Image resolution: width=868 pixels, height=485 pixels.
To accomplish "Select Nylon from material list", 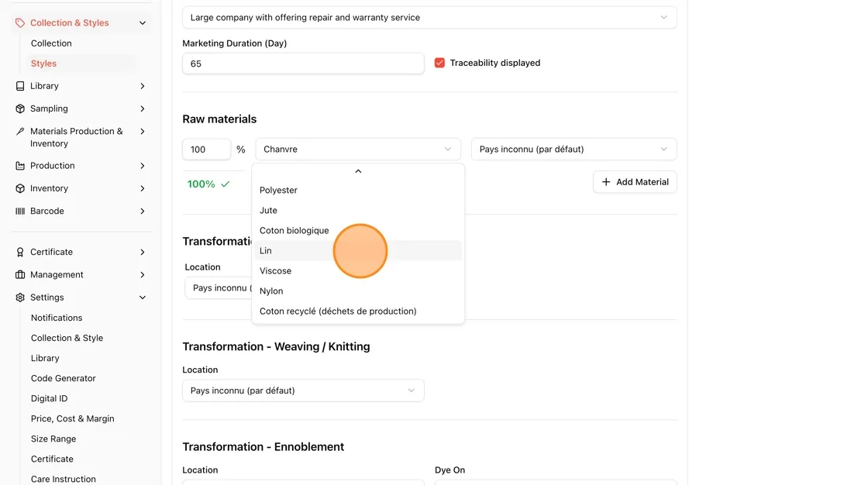I will coord(357,291).
